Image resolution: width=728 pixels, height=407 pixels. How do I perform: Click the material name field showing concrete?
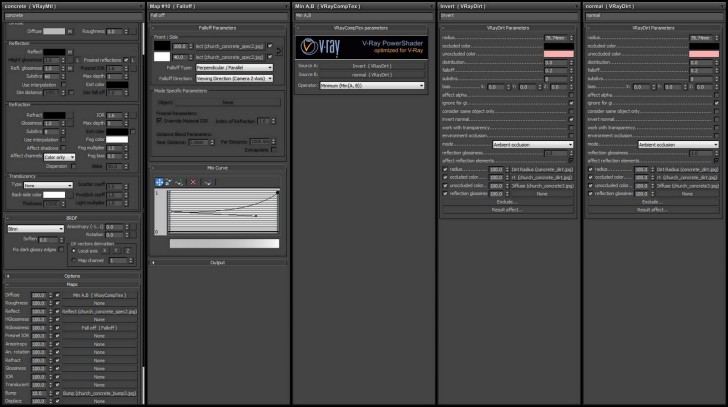pyautogui.click(x=72, y=15)
